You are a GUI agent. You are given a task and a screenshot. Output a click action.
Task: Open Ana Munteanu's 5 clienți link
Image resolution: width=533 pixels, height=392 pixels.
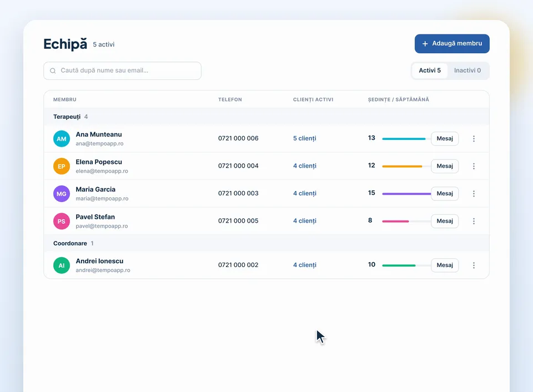coord(305,138)
